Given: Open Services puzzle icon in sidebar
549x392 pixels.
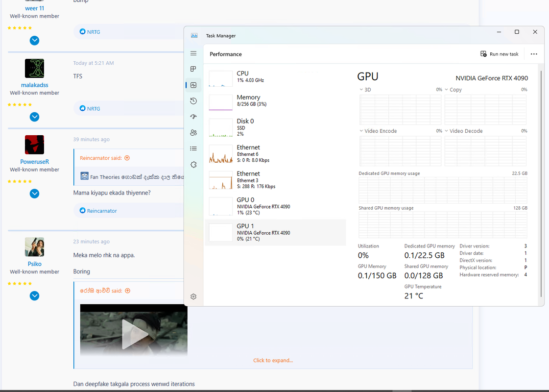Looking at the screenshot, I should (193, 165).
